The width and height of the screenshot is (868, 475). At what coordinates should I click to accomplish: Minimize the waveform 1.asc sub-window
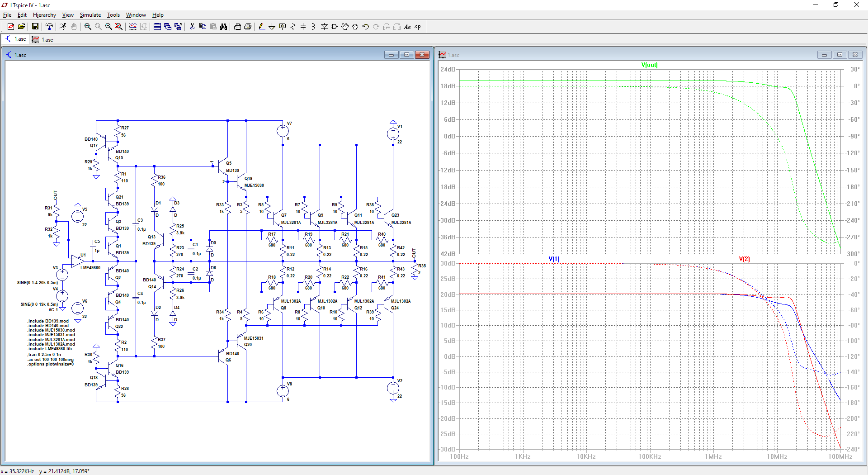coord(824,55)
